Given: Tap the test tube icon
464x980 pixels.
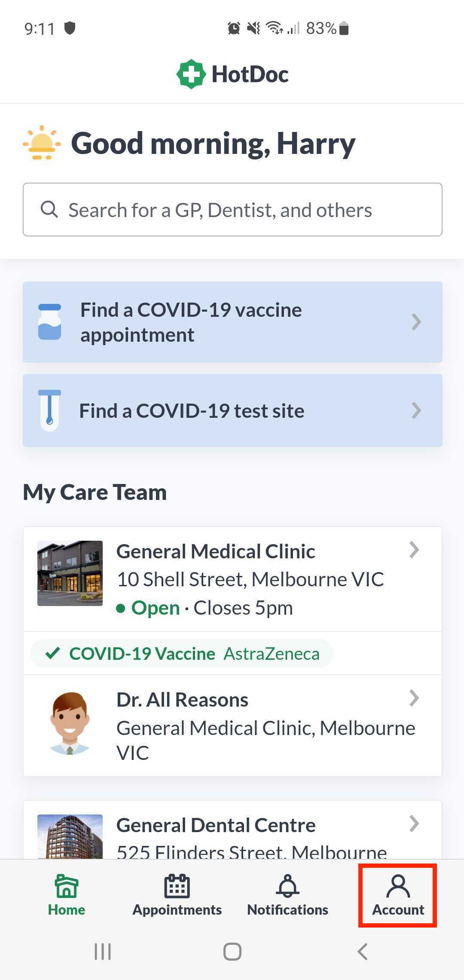Looking at the screenshot, I should 50,410.
